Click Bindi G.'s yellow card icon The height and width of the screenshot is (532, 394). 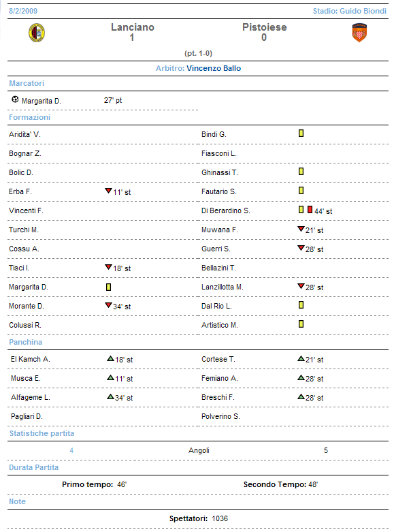[x=301, y=134]
